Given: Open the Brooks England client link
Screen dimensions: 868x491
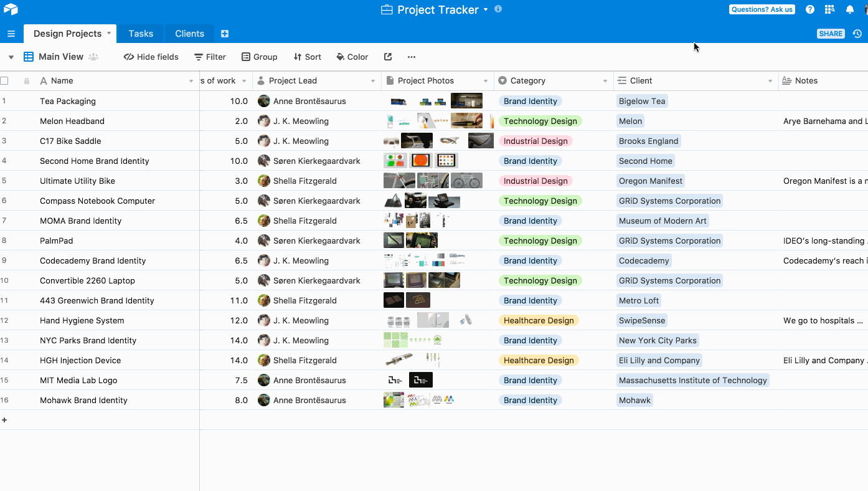Looking at the screenshot, I should point(648,141).
